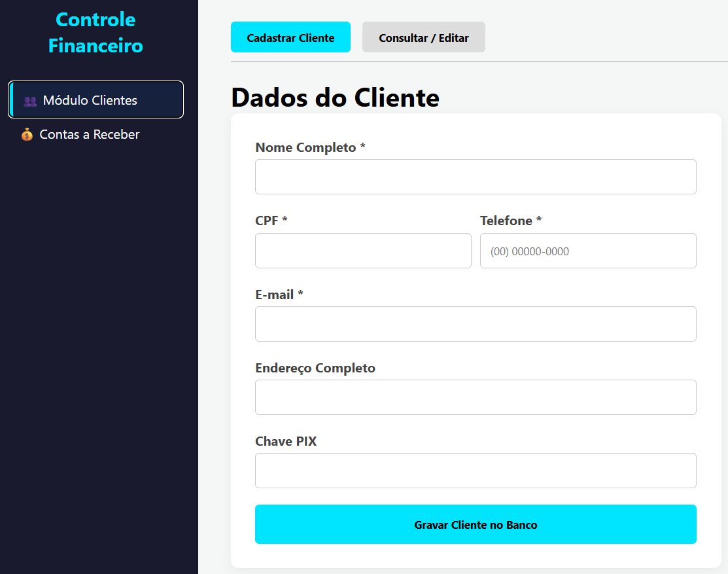Click the Controle Financeiro title

coord(95,33)
